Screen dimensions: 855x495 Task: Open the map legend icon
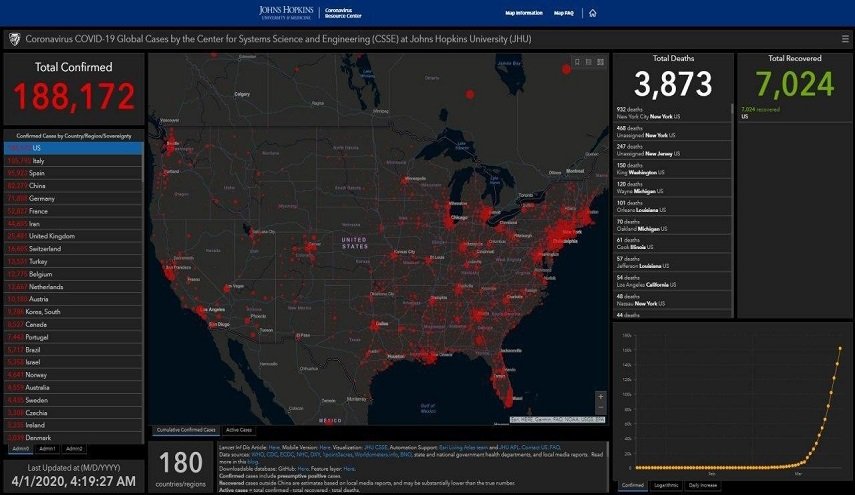(589, 62)
